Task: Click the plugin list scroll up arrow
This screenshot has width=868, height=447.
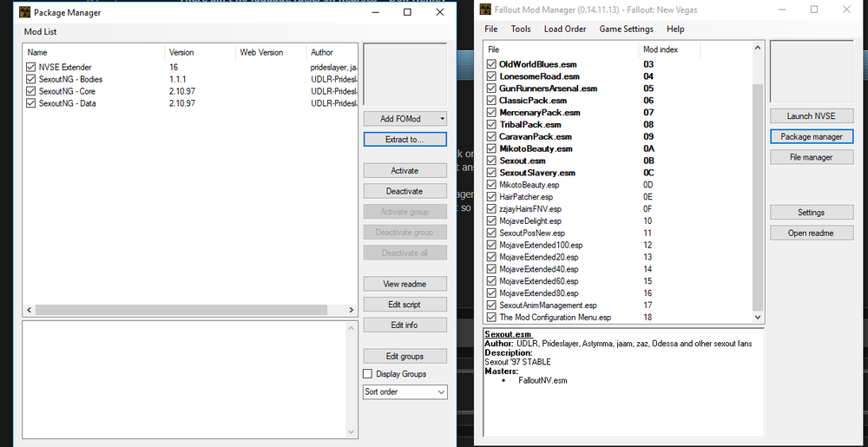Action: pos(758,48)
